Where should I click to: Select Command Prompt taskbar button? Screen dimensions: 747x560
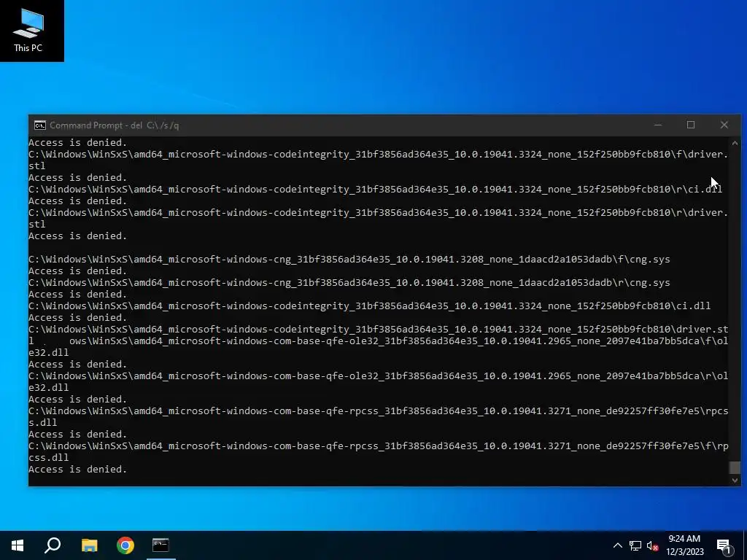(x=160, y=545)
